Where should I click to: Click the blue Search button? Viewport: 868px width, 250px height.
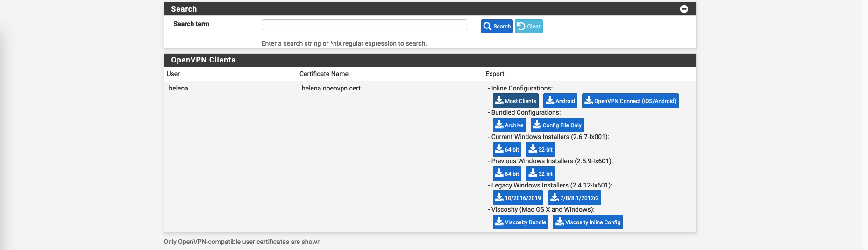[497, 26]
